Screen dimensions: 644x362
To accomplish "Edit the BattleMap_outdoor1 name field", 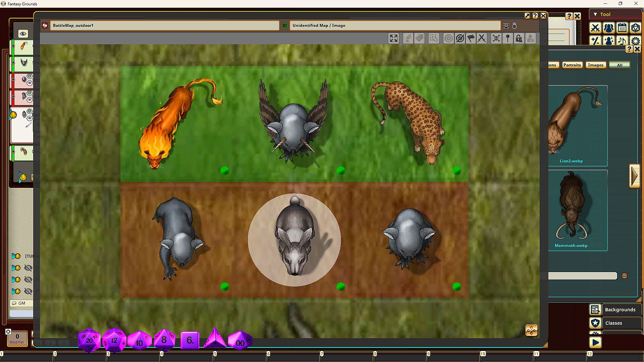I will [x=164, y=25].
